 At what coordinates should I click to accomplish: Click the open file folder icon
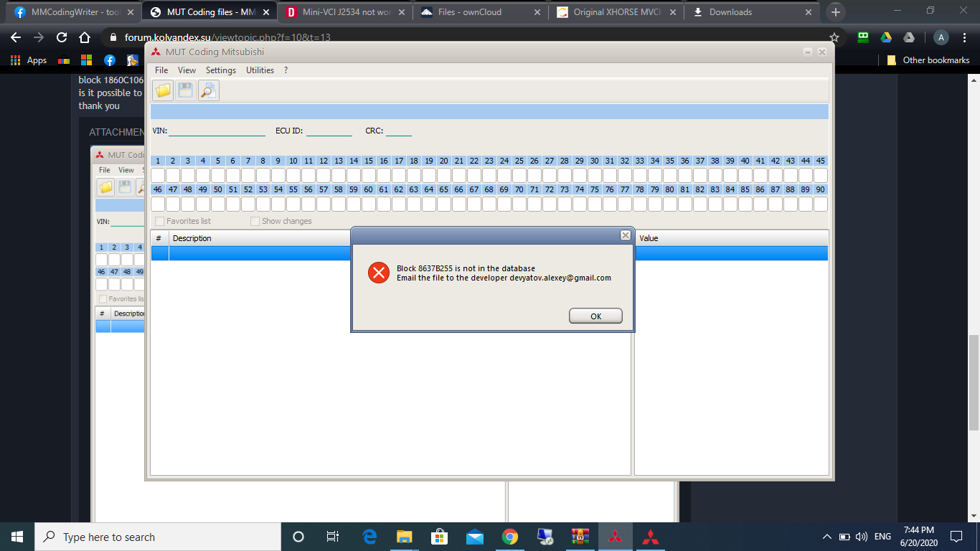coord(163,90)
